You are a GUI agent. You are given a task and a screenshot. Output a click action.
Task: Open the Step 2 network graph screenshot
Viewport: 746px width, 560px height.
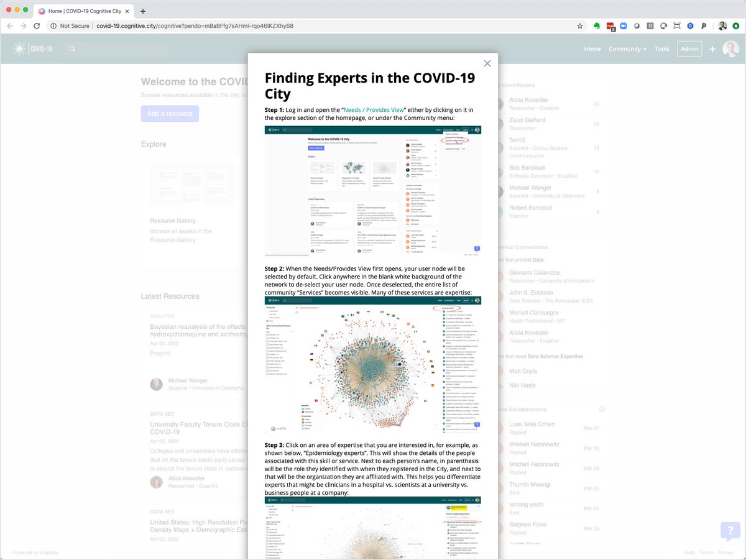click(x=373, y=365)
